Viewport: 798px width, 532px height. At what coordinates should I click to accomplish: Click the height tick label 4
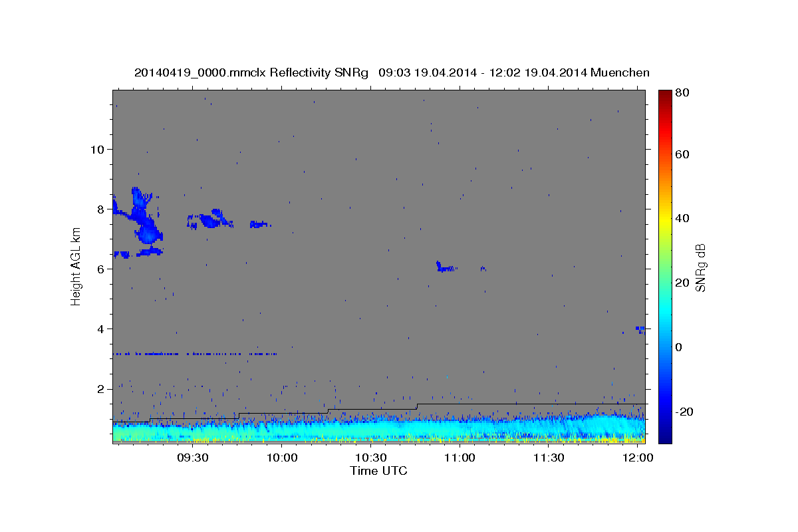click(102, 329)
